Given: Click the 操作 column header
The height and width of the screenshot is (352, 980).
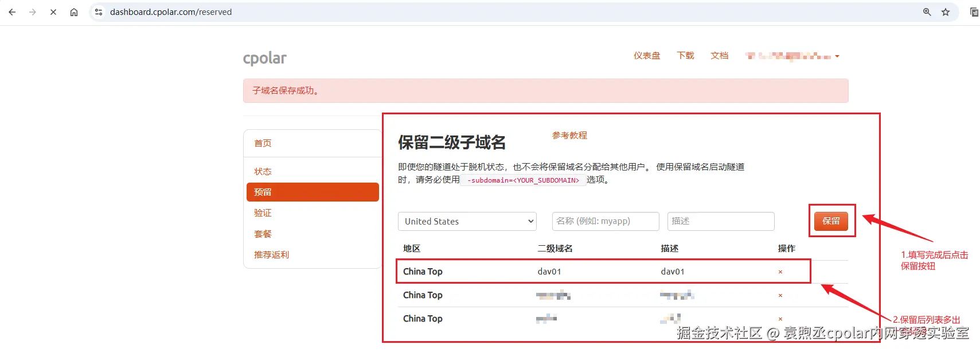Looking at the screenshot, I should coord(787,248).
